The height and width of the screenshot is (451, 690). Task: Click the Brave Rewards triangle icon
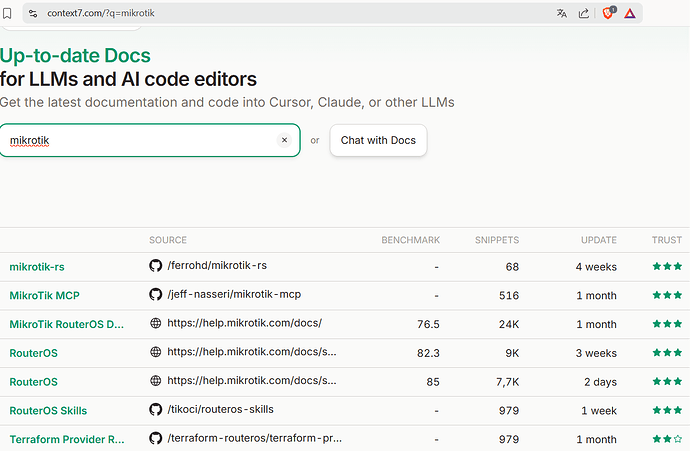[630, 14]
